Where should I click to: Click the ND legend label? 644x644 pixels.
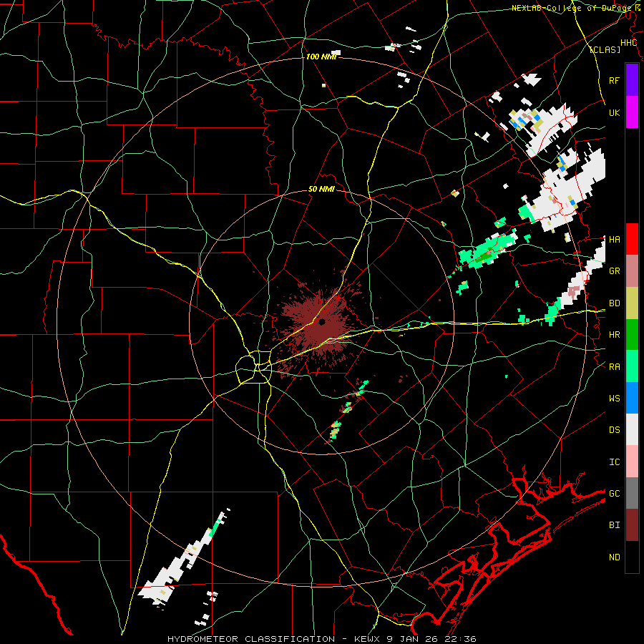point(614,557)
